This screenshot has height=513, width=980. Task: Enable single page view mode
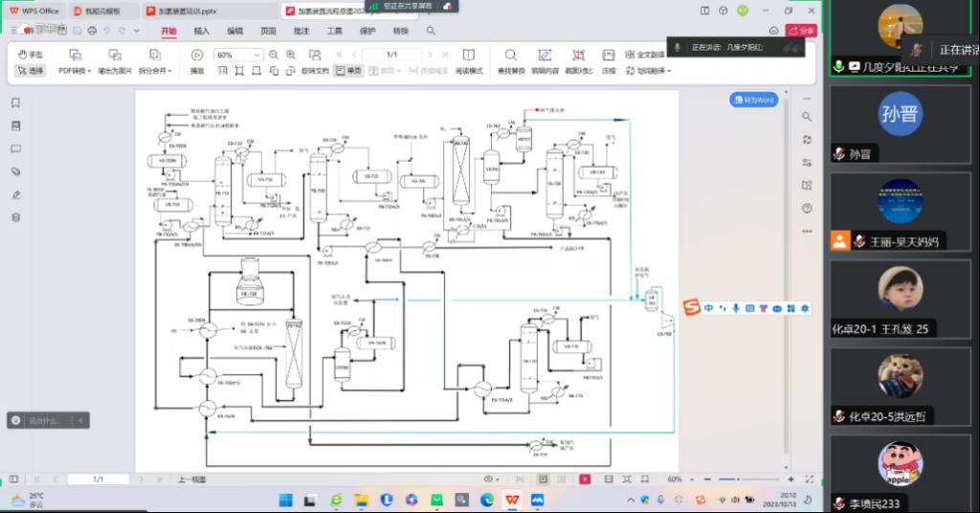tap(348, 71)
